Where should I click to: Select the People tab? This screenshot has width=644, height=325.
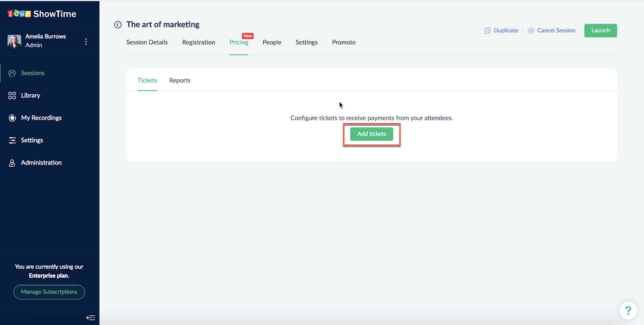pos(272,42)
